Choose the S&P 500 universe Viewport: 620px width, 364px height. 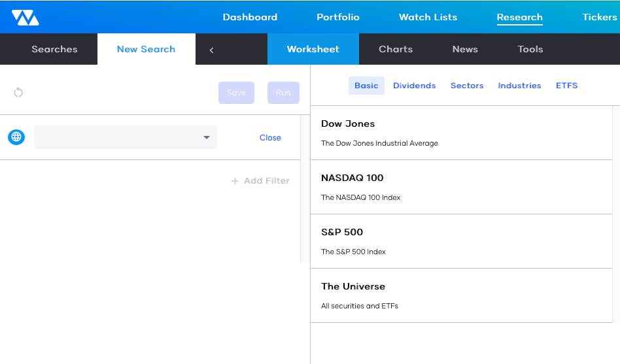[x=462, y=242]
